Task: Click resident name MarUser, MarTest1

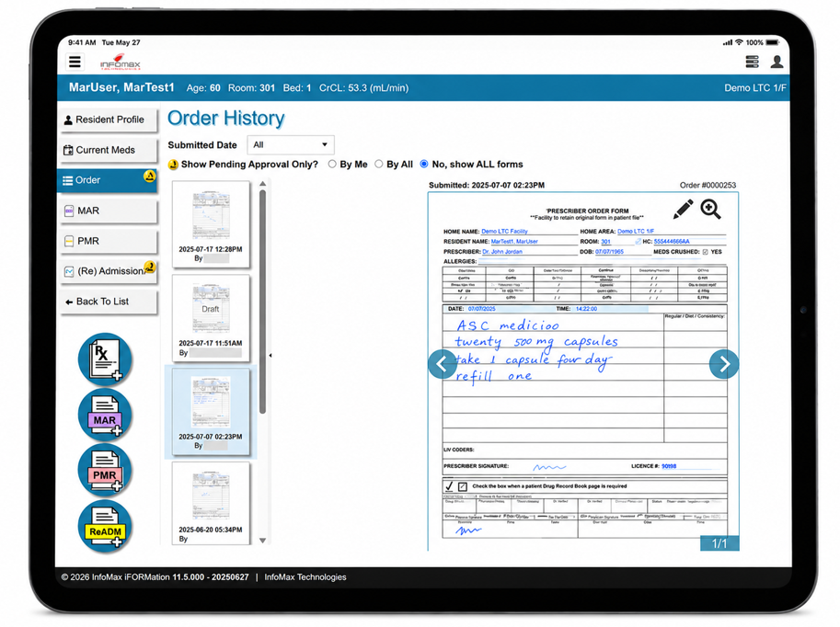Action: click(x=121, y=87)
